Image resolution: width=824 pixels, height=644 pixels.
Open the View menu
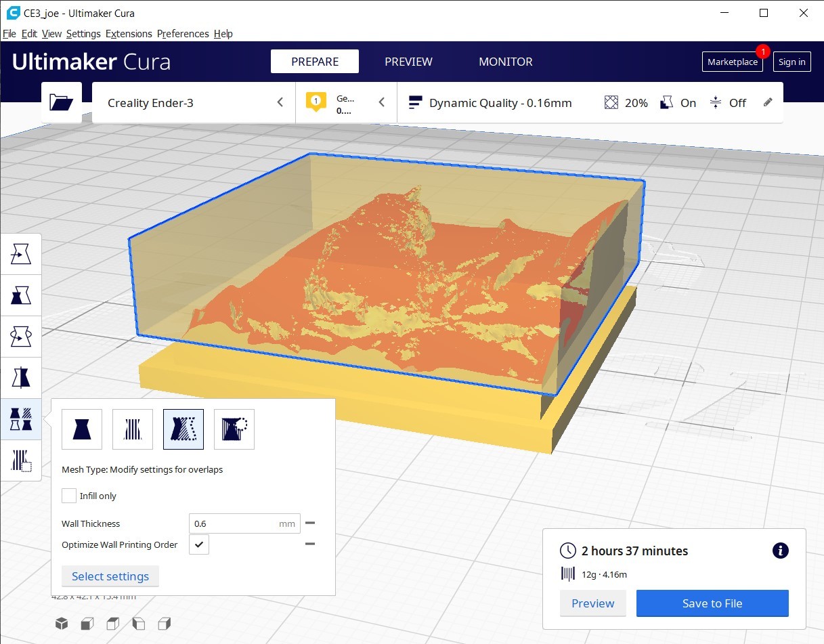(x=51, y=34)
